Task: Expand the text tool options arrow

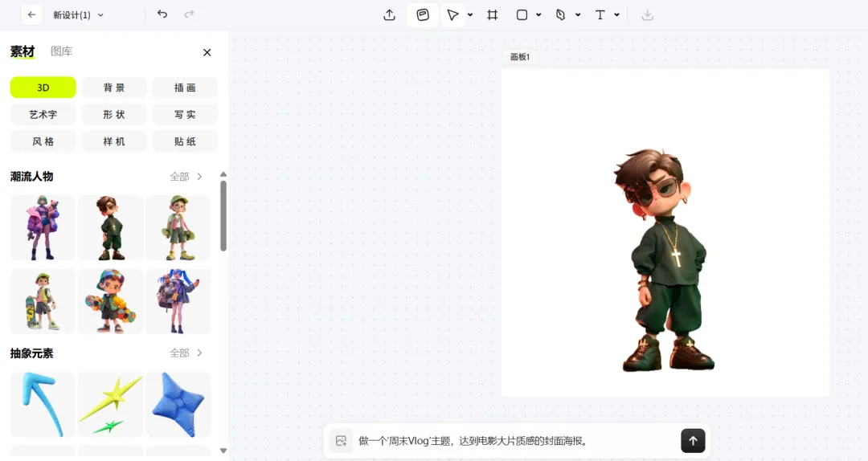Action: pyautogui.click(x=616, y=15)
